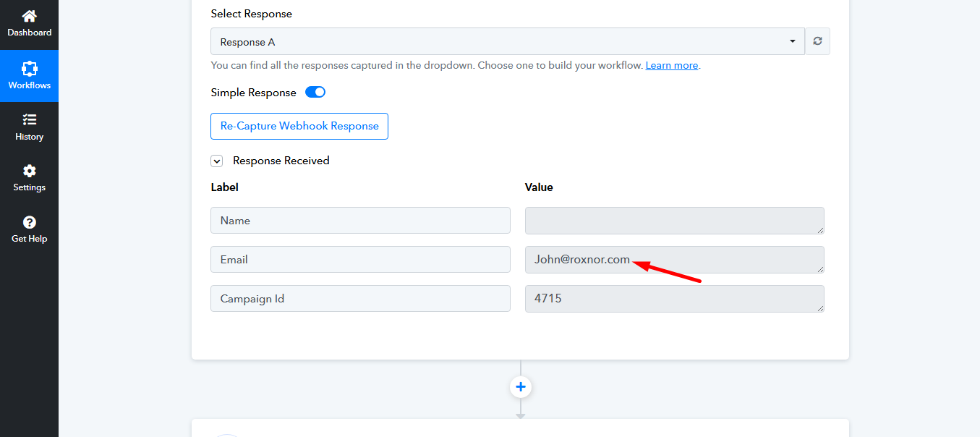Collapse the Response Received section
This screenshot has height=437, width=980.
(x=216, y=161)
